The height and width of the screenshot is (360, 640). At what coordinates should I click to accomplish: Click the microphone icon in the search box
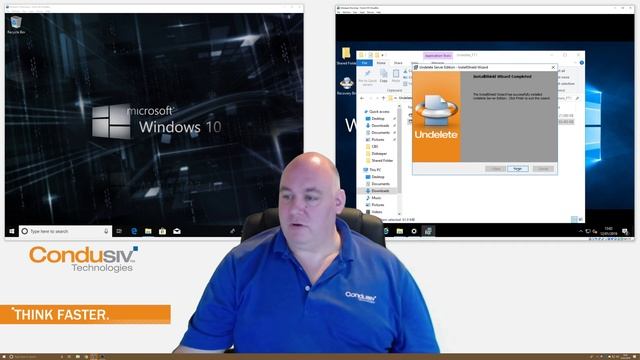pos(106,231)
